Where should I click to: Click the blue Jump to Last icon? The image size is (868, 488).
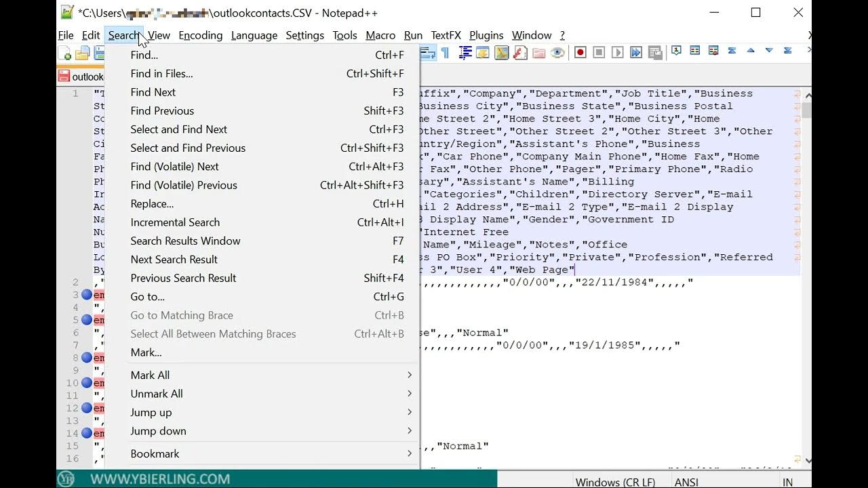pos(787,50)
